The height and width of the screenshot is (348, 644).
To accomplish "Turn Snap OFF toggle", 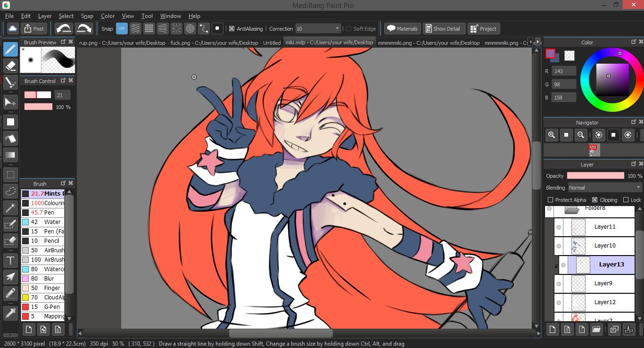I will pos(122,28).
